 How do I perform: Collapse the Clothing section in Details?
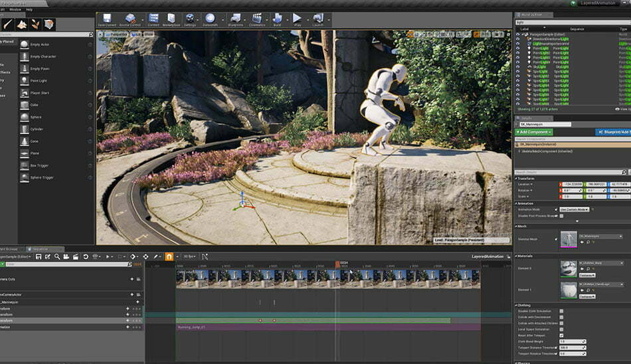pos(516,305)
